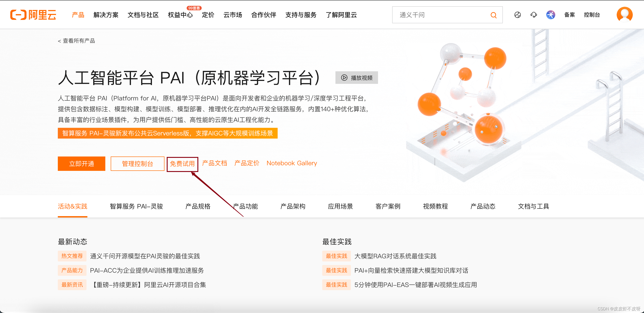Click 最佳实践 tag beside 大模型RAG article
This screenshot has height=313, width=644.
(337, 256)
